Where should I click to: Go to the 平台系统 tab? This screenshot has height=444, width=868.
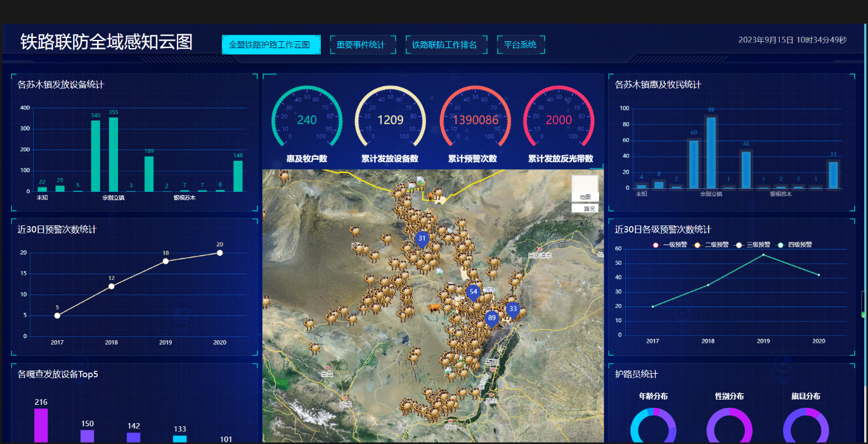pos(520,45)
